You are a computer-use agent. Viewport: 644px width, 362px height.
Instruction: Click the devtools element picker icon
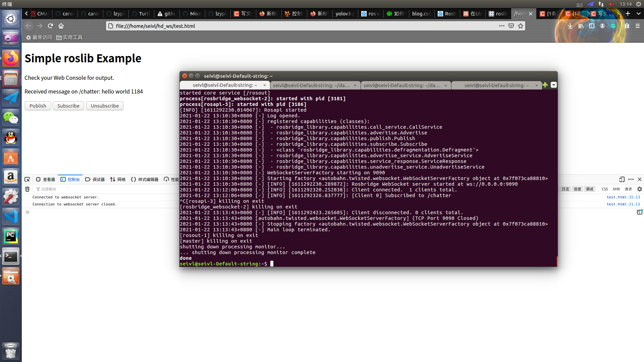pos(27,179)
